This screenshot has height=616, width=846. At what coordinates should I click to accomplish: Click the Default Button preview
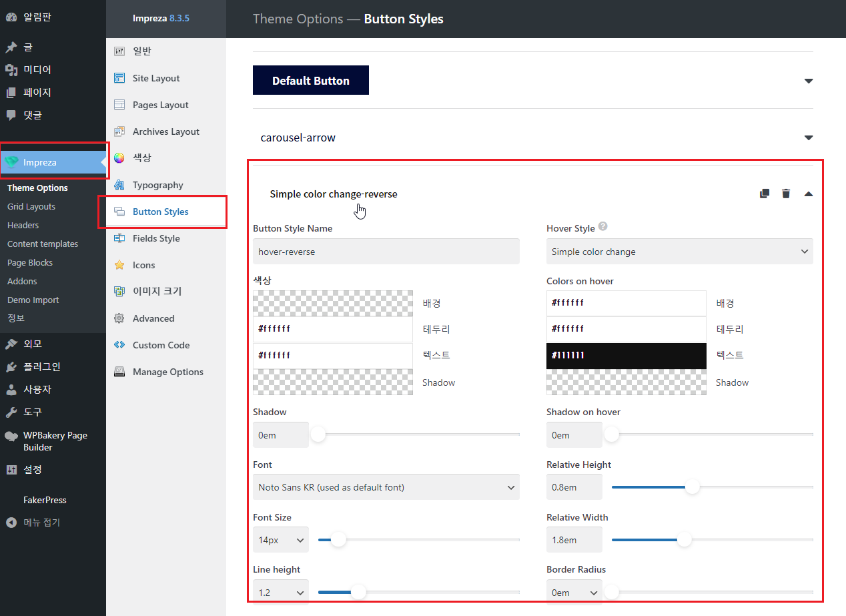coord(311,80)
